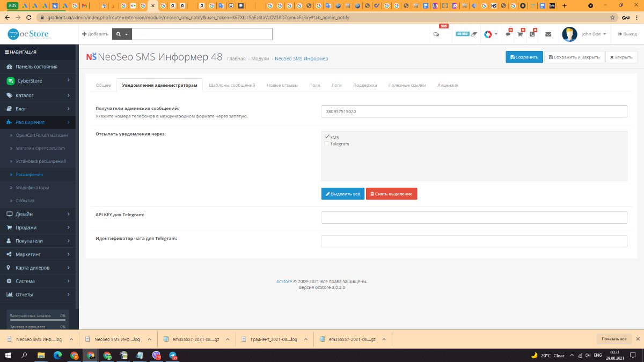The image size is (644, 362).
Task: Launch Microsoft Edge from the taskbar
Action: [x=57, y=355]
